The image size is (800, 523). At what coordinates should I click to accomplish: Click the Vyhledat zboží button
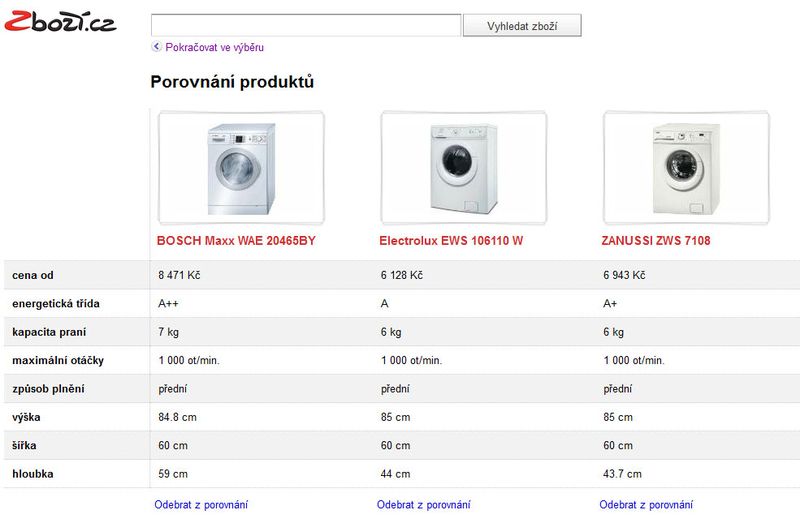click(522, 26)
